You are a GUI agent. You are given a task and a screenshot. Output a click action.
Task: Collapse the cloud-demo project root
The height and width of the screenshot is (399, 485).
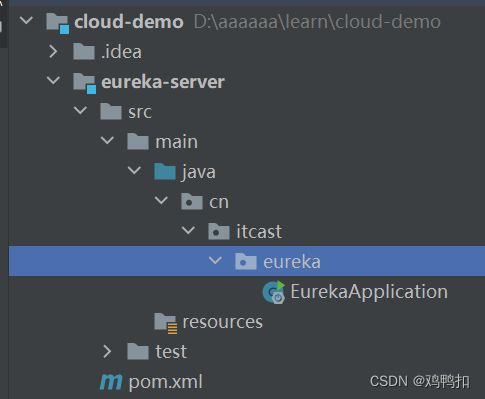coord(26,21)
